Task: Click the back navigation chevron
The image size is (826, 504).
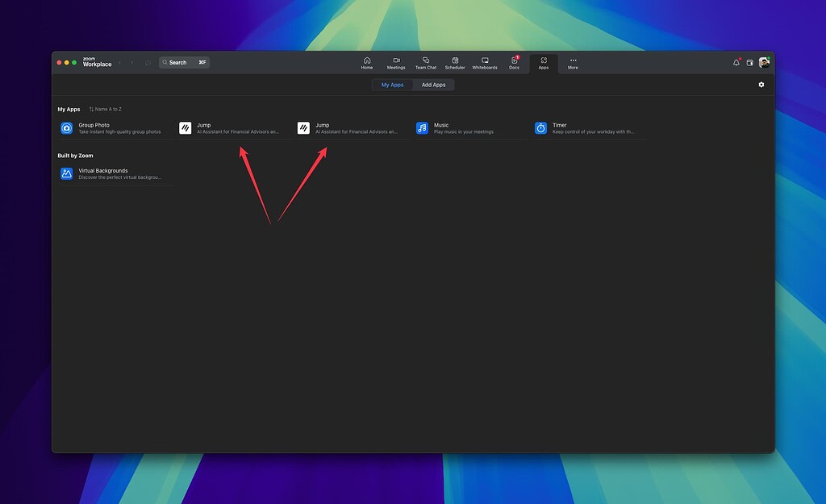Action: 119,62
